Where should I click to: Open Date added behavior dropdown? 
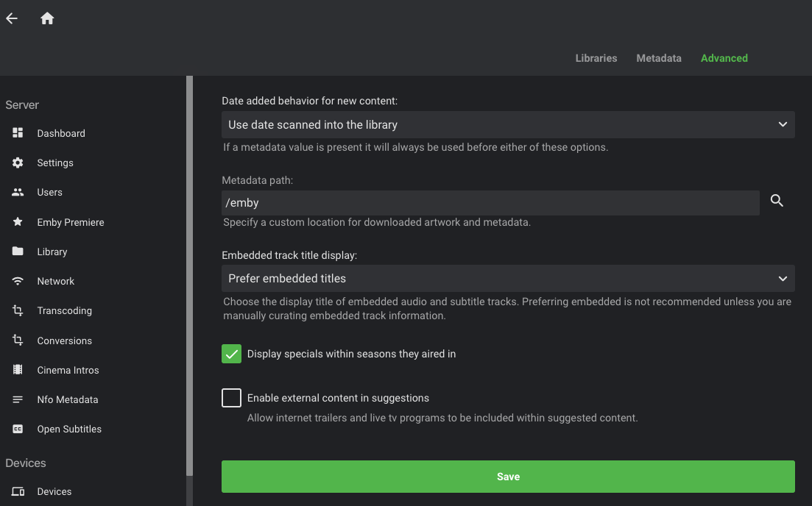[507, 125]
